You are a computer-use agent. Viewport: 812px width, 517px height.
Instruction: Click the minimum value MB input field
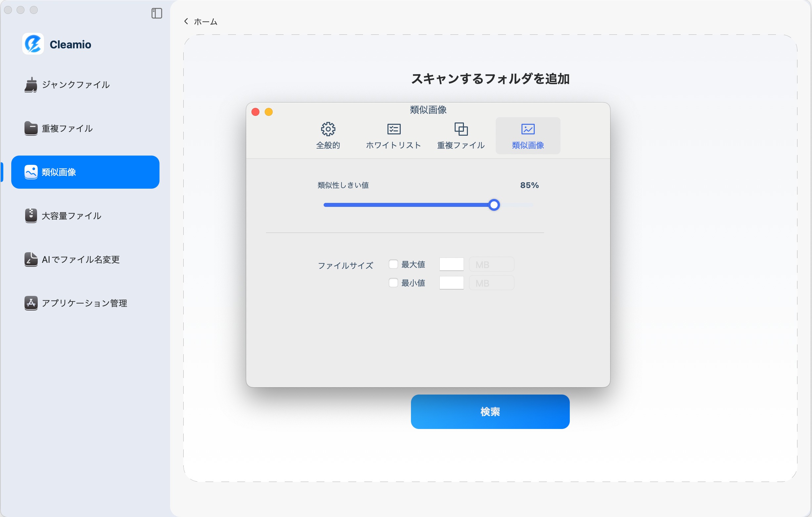click(452, 283)
